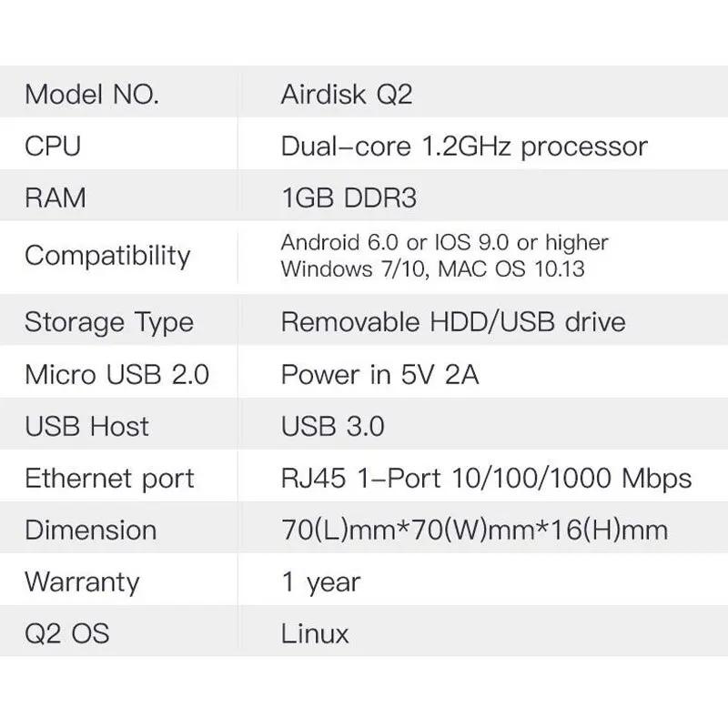Click the Micro USB 2.0 label
The image size is (728, 728).
coord(117,375)
